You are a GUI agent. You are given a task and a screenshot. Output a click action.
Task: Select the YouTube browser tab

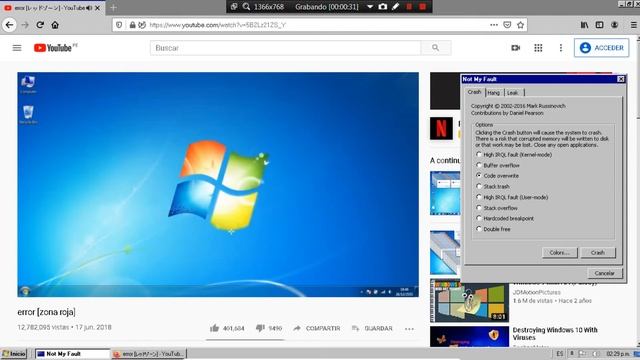(x=53, y=8)
